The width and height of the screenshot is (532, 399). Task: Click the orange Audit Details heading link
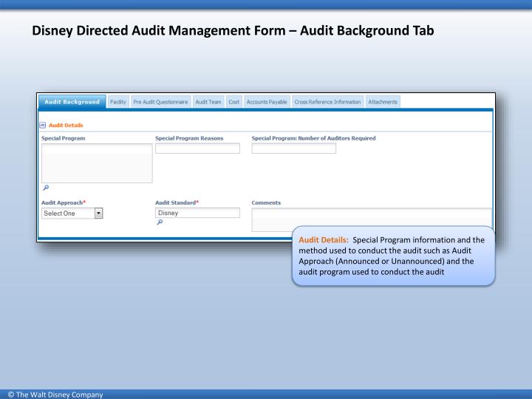pos(66,125)
